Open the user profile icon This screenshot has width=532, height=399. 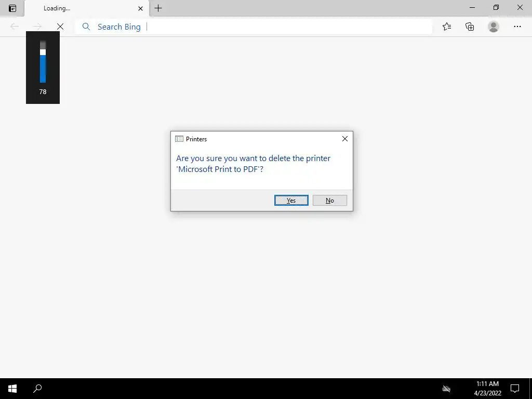click(x=494, y=26)
